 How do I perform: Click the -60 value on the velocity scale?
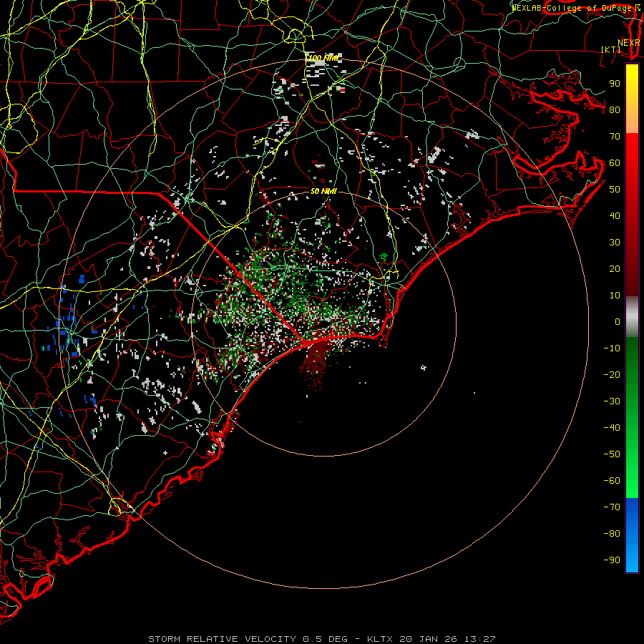(x=612, y=481)
